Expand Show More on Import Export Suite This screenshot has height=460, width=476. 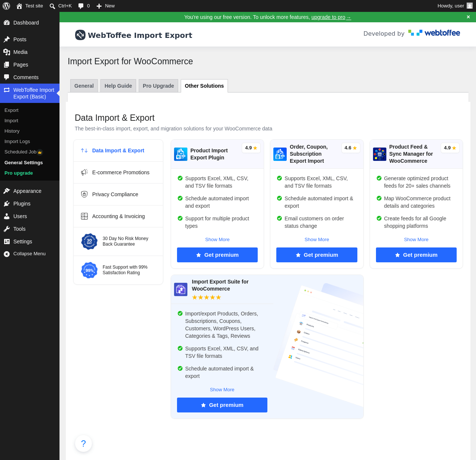[222, 390]
